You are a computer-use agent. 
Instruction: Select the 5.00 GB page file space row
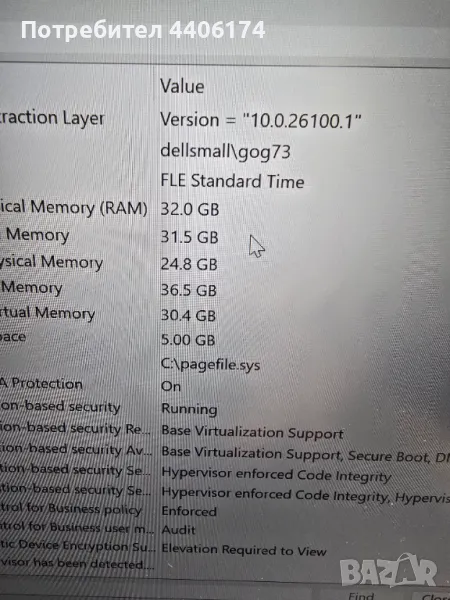[x=225, y=339]
